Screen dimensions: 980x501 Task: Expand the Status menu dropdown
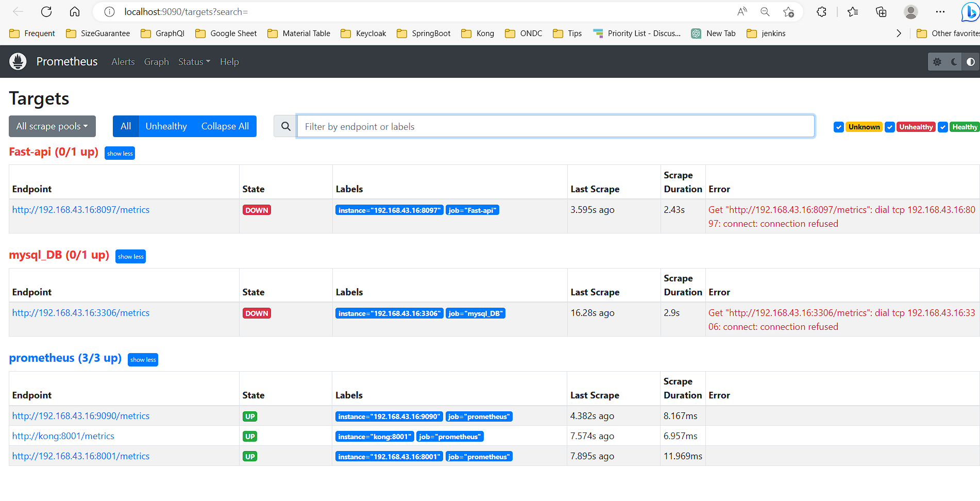(x=194, y=62)
